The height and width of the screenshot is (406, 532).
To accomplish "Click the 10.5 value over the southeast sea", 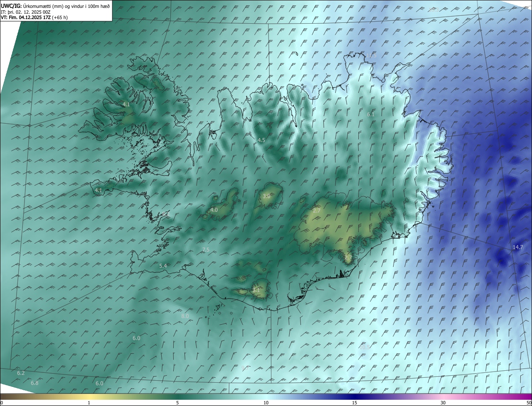I will pos(365,347).
